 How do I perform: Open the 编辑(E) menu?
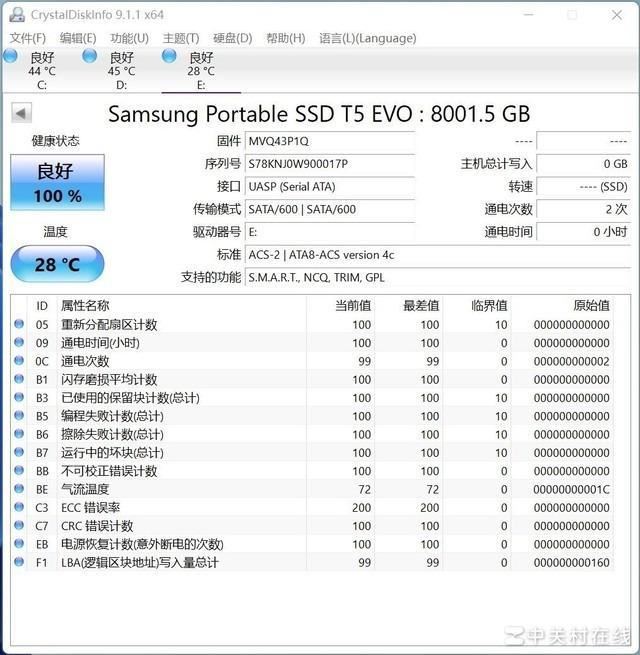coord(78,38)
